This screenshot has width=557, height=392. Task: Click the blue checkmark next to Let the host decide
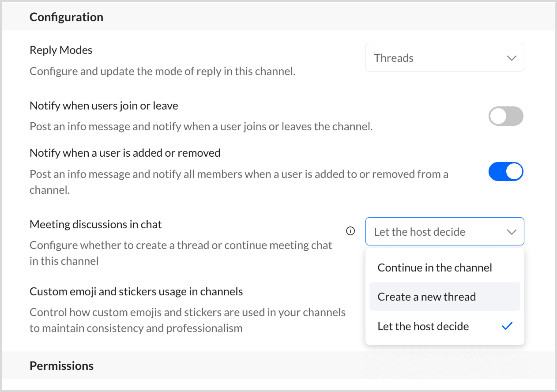click(x=508, y=326)
